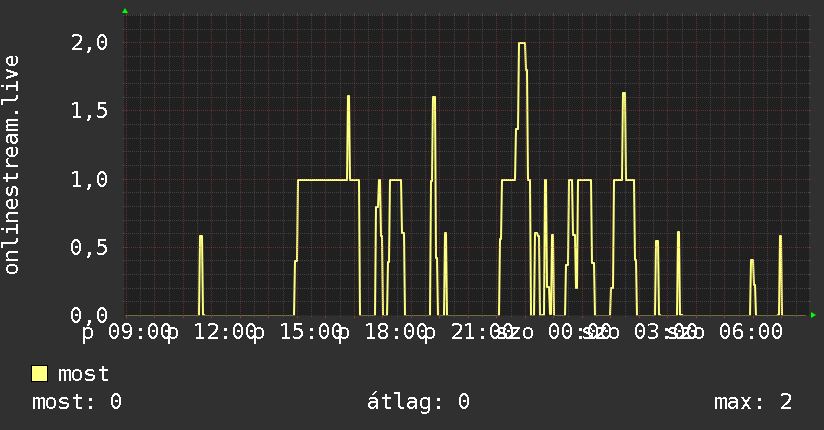824x430 pixels.
Task: Select the 'most' legend label
Action: pyautogui.click(x=83, y=374)
